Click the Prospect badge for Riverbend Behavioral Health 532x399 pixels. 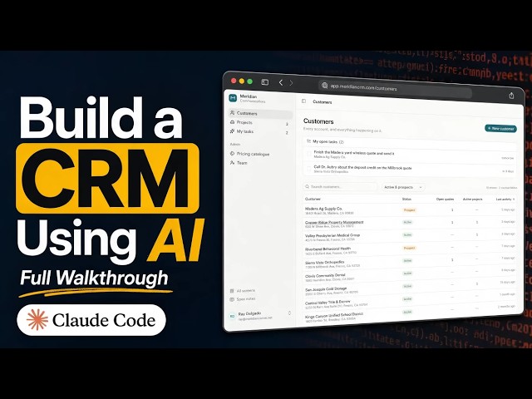click(x=409, y=248)
